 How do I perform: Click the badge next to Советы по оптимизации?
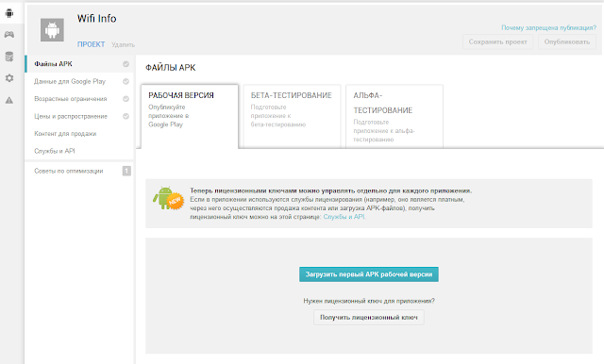[126, 171]
